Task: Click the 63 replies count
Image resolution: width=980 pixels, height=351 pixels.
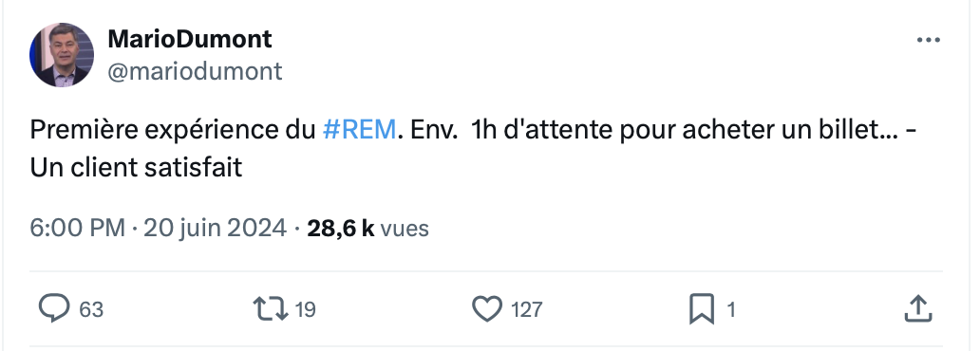Action: pos(91,310)
